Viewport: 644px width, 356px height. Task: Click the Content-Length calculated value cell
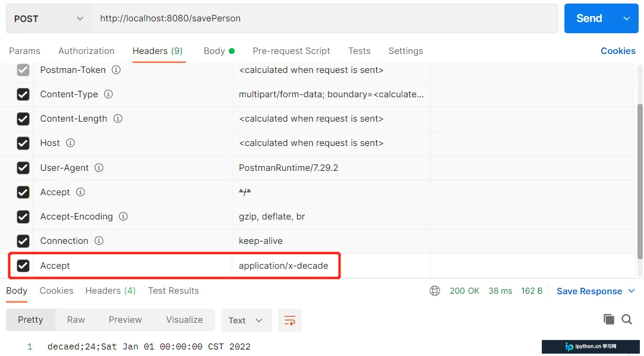(331, 119)
